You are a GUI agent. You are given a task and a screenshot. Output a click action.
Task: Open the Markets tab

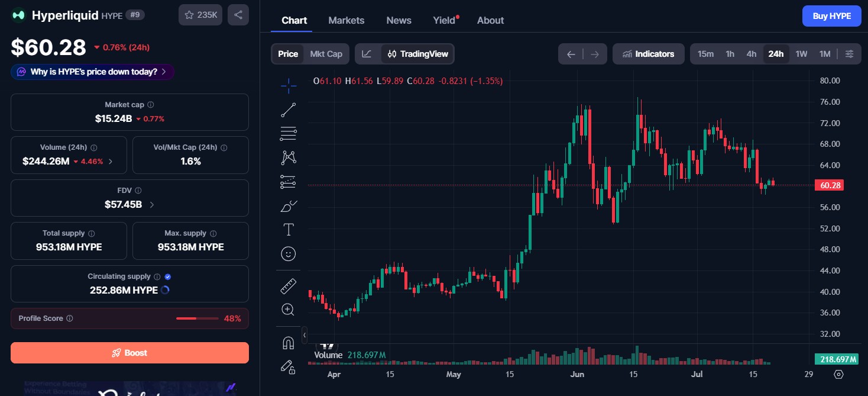(x=346, y=20)
